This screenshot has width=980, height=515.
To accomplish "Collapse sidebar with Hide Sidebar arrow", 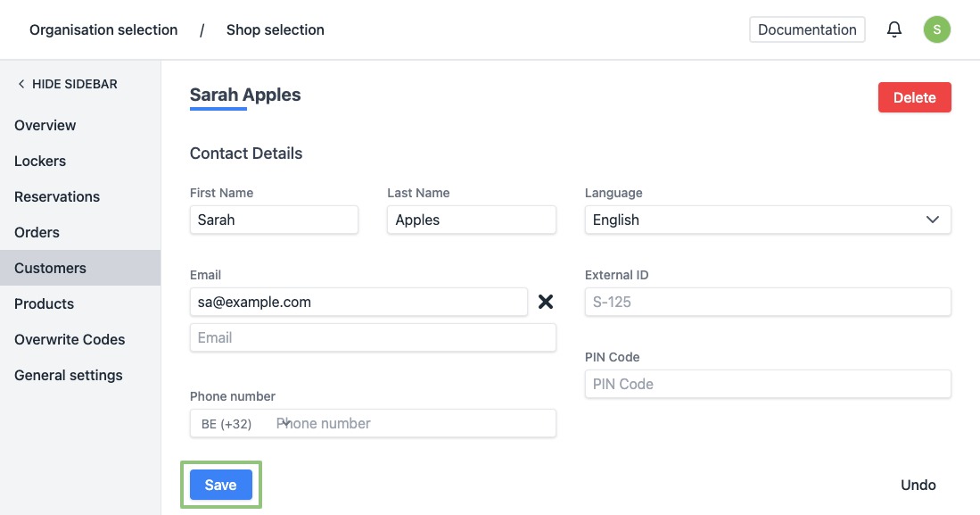I will tap(67, 84).
